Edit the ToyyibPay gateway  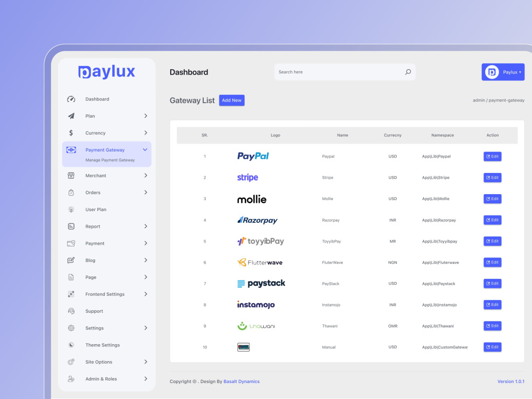pos(492,241)
